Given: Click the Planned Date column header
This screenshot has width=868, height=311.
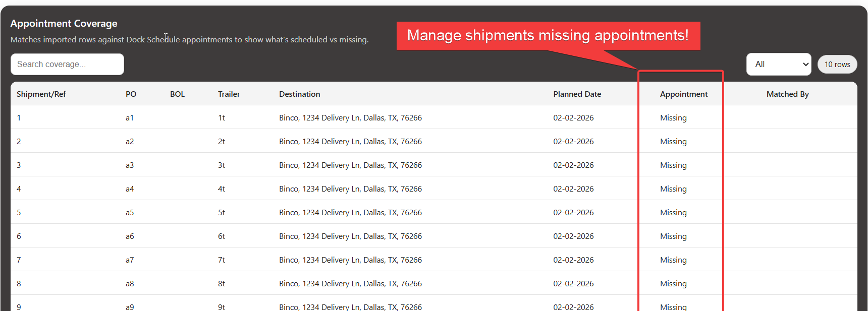Looking at the screenshot, I should coord(577,94).
